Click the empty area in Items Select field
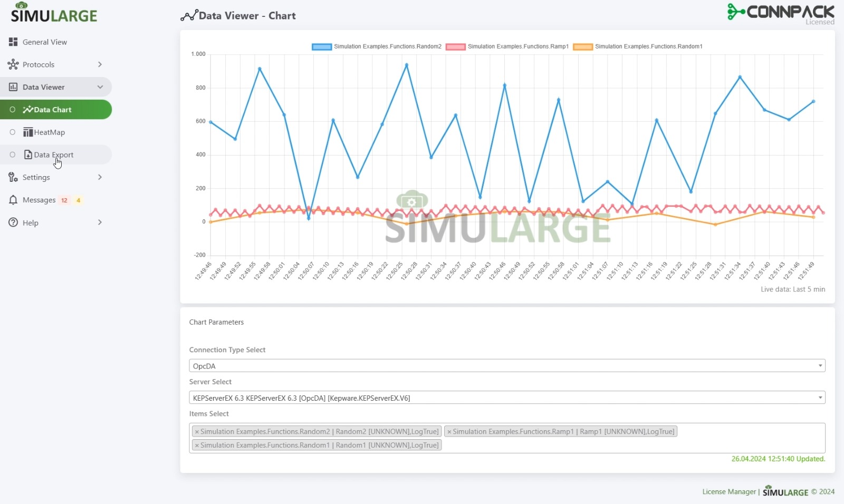The height and width of the screenshot is (504, 844). pyautogui.click(x=633, y=444)
